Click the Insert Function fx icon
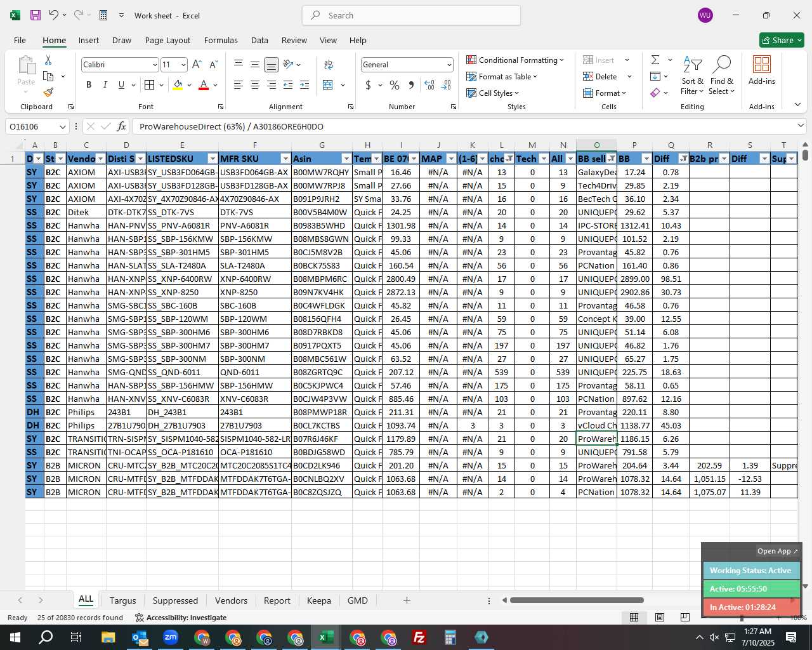 coord(122,126)
